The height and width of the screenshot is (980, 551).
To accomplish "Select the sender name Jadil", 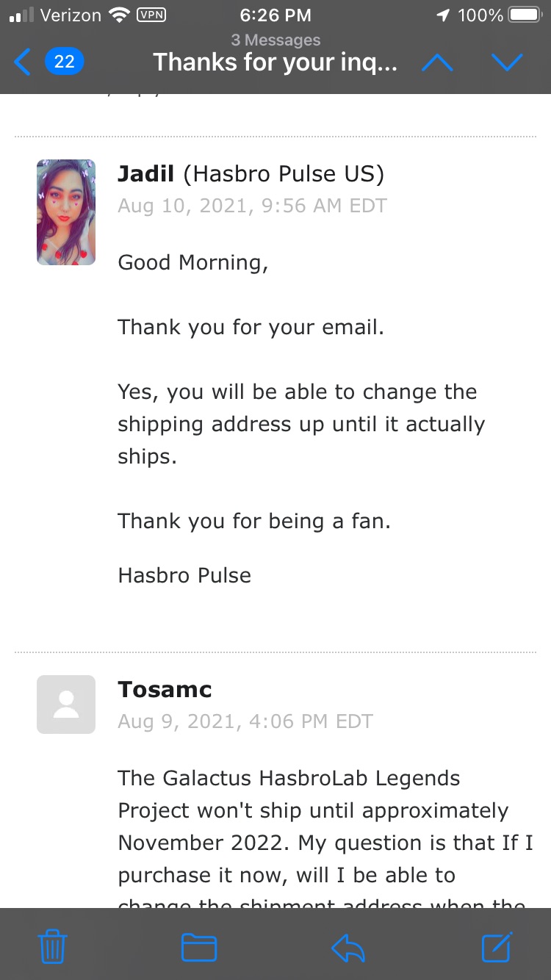I will (x=146, y=174).
